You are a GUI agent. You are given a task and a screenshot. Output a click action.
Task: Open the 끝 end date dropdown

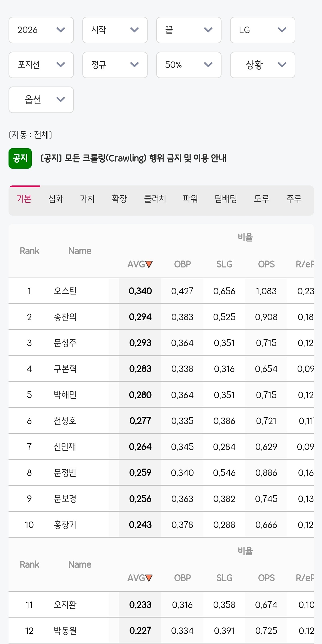189,30
